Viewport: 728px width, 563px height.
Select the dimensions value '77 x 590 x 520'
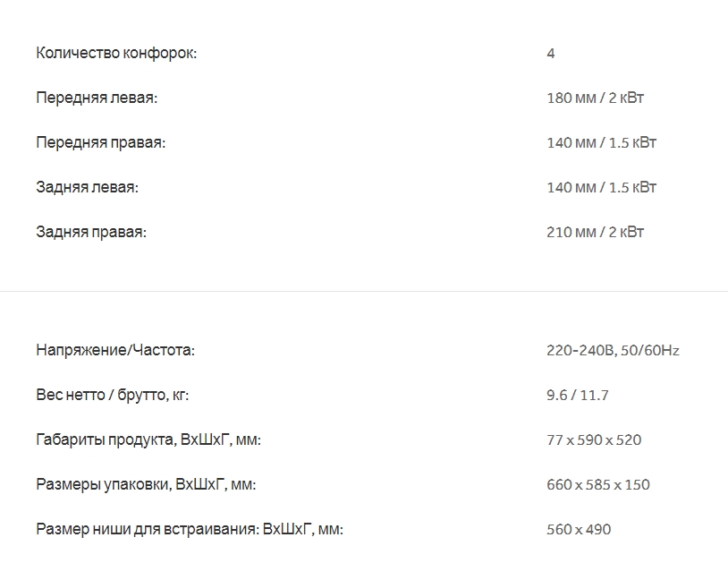(x=594, y=439)
